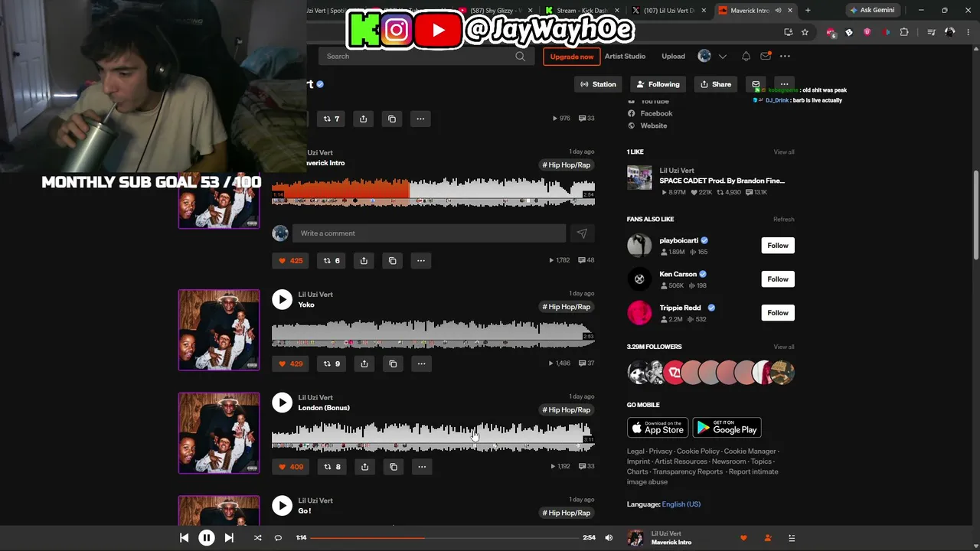The width and height of the screenshot is (980, 551).
Task: Repost the London (Bonus) track (8 reposts)
Action: [332, 467]
